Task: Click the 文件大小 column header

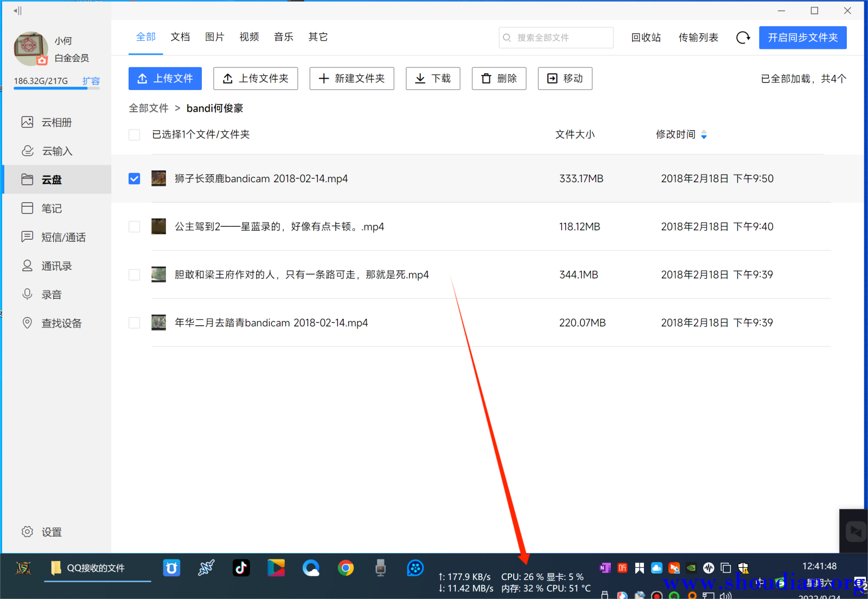Action: 575,134
